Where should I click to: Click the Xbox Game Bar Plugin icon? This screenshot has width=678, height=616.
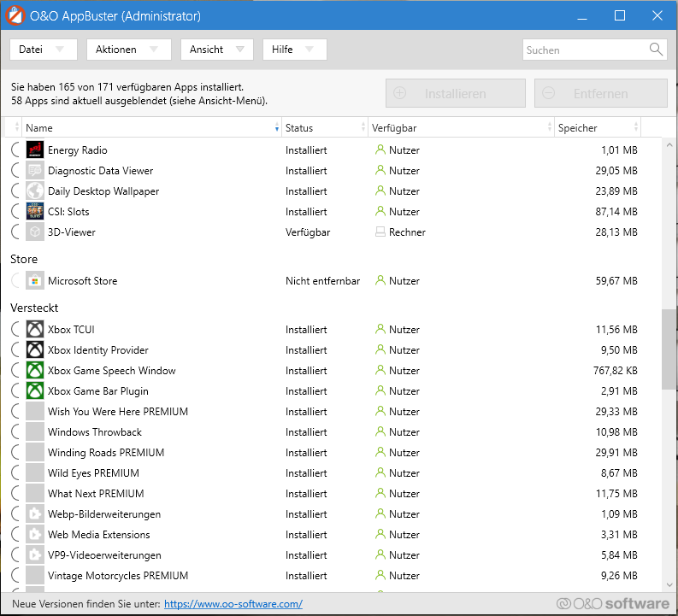[35, 391]
